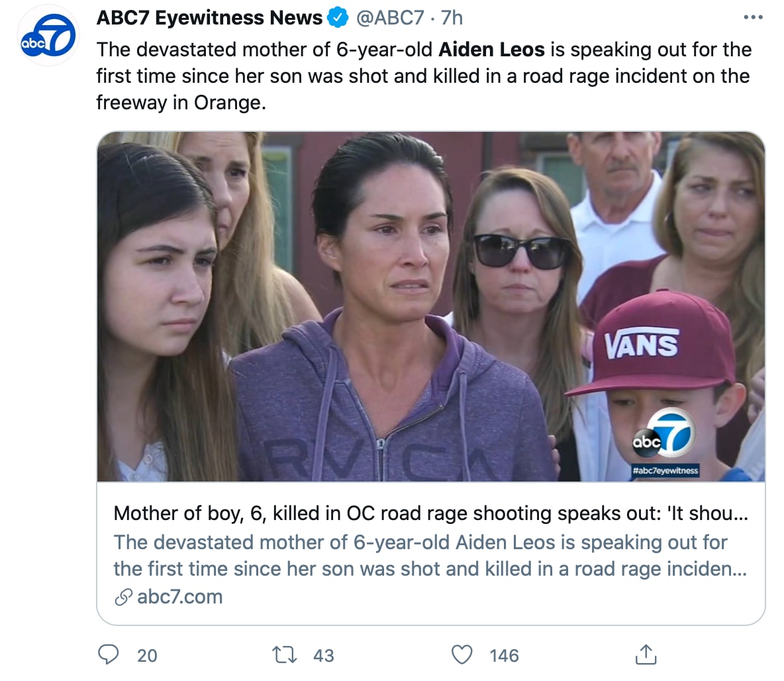This screenshot has width=784, height=681.
Task: Click the tweet text ending 'freeway in Orange.'
Action: click(x=181, y=103)
